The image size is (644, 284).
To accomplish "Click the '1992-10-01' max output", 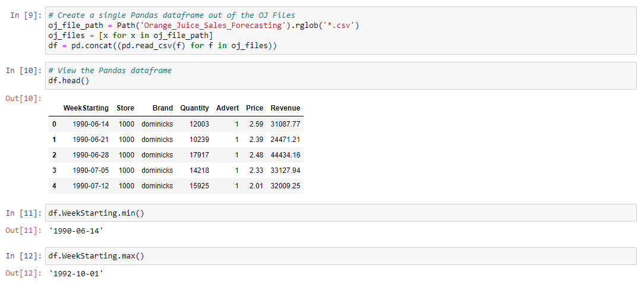I will pos(75,273).
